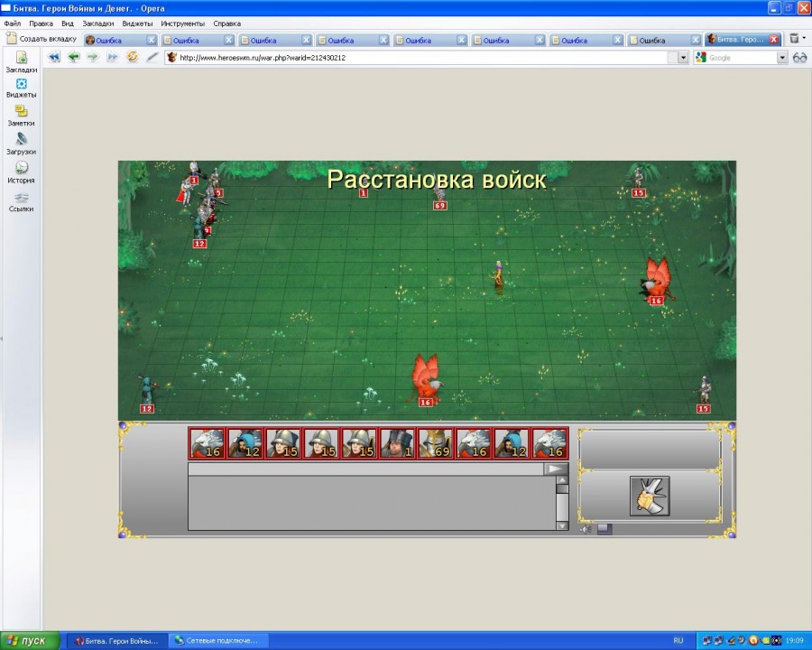Open the Виджеты menu in menu bar
This screenshot has width=812, height=650.
137,23
